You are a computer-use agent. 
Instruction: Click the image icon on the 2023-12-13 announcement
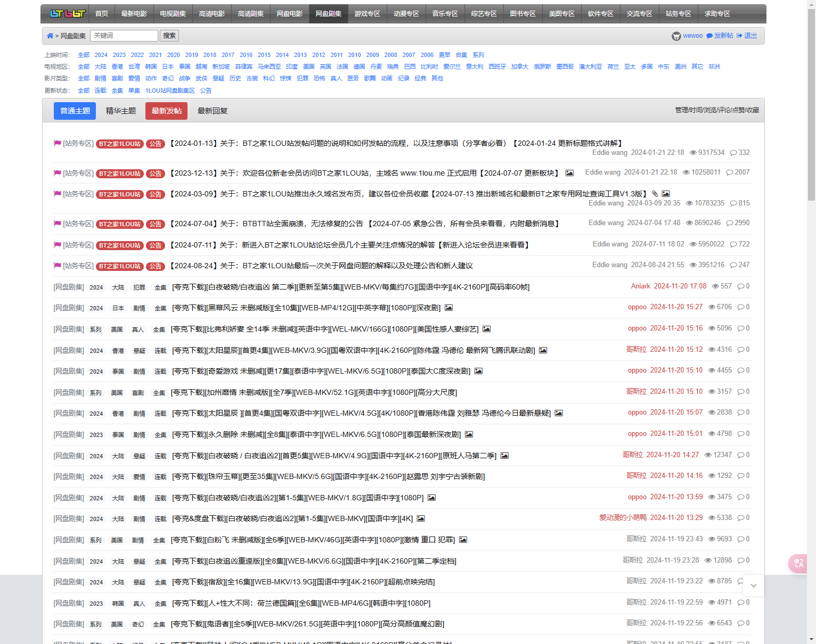[x=569, y=173]
